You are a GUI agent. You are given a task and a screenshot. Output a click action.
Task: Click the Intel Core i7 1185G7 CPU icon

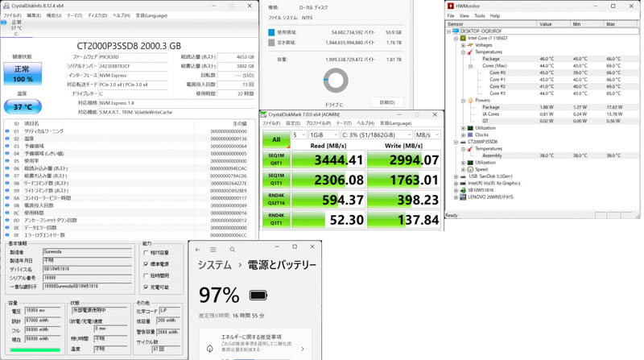click(463, 38)
